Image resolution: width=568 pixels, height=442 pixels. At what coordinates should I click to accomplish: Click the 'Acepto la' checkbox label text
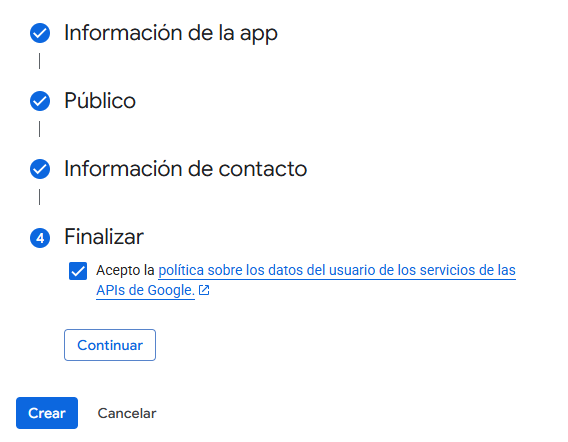tap(125, 270)
